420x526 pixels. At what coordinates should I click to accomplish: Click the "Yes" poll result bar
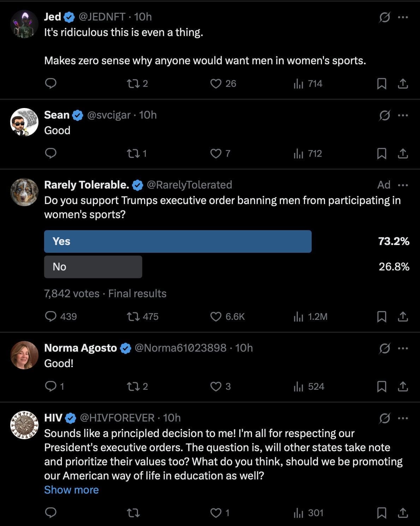pos(178,241)
